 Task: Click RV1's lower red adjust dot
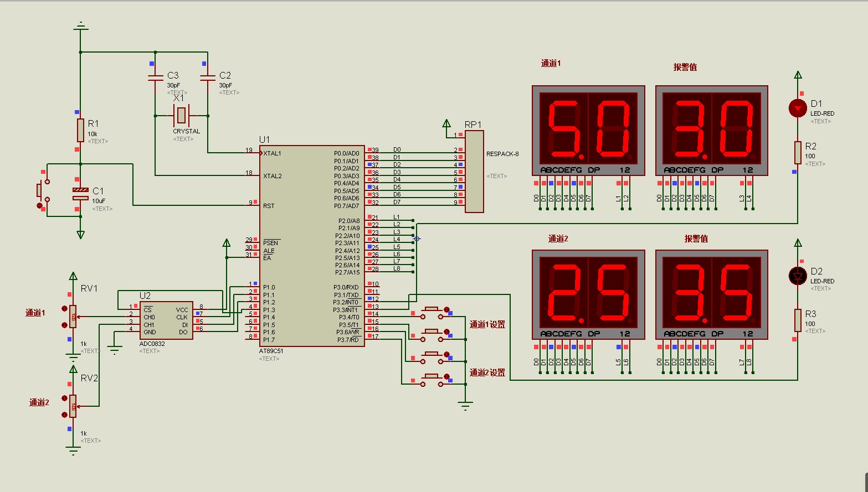pyautogui.click(x=64, y=324)
